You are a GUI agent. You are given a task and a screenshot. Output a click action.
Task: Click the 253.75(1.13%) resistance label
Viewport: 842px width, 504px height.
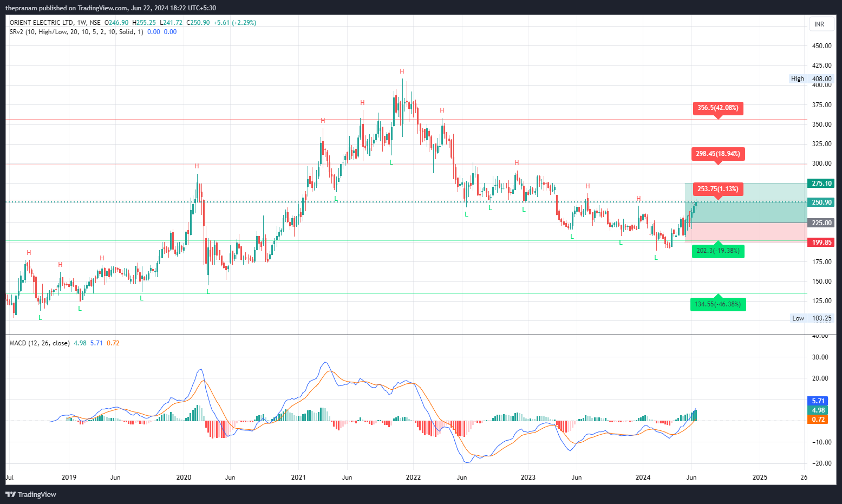(718, 189)
